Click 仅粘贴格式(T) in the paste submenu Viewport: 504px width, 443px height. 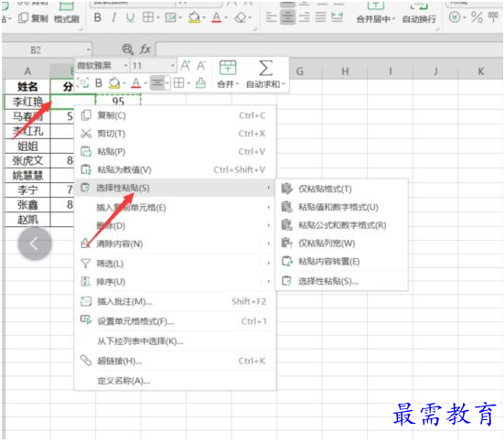click(x=342, y=189)
